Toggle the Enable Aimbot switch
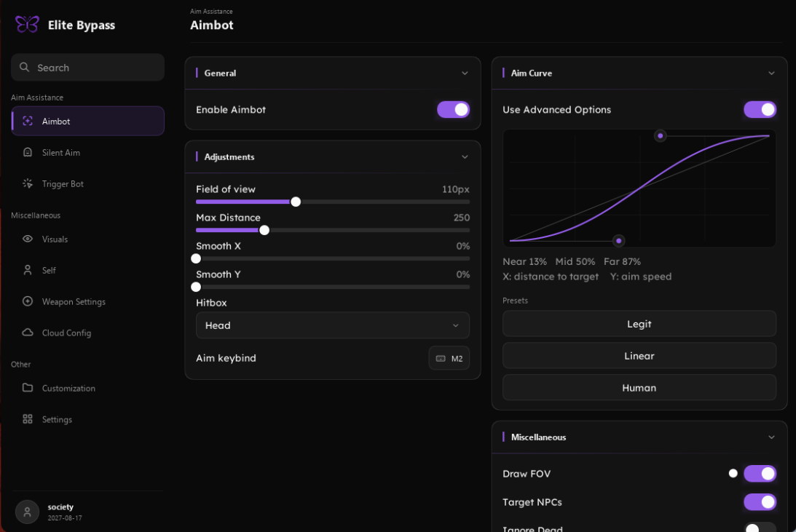 453,110
